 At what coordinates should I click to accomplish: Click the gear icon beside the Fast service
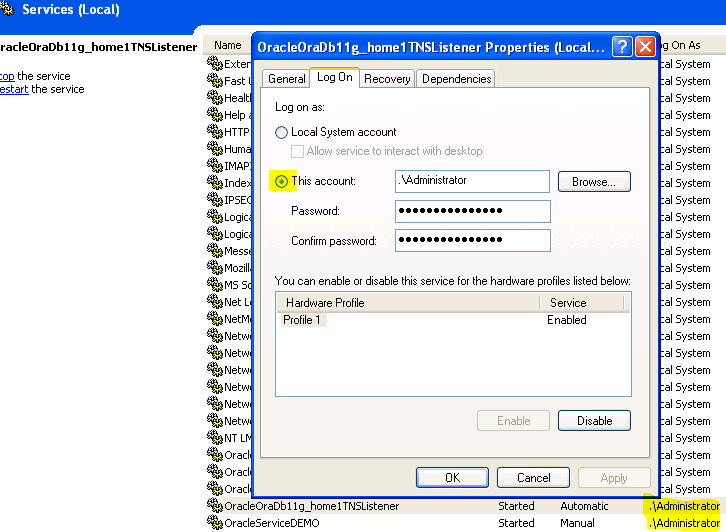click(215, 81)
